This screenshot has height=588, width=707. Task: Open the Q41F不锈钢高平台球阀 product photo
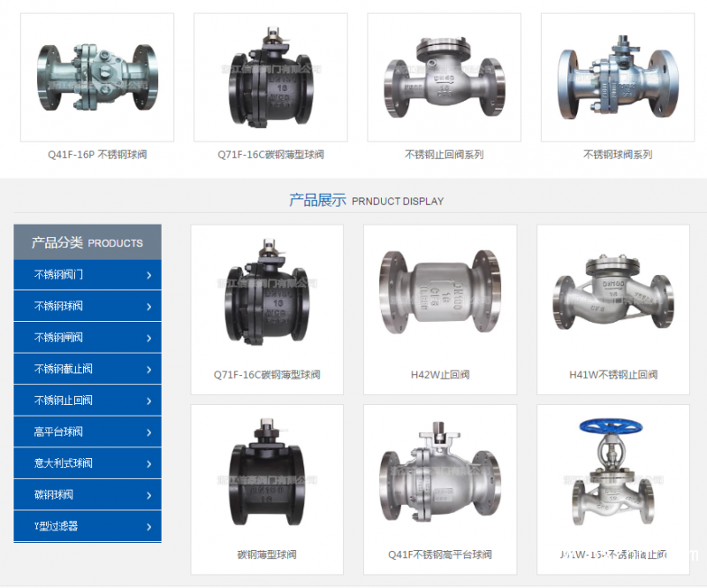click(x=439, y=476)
